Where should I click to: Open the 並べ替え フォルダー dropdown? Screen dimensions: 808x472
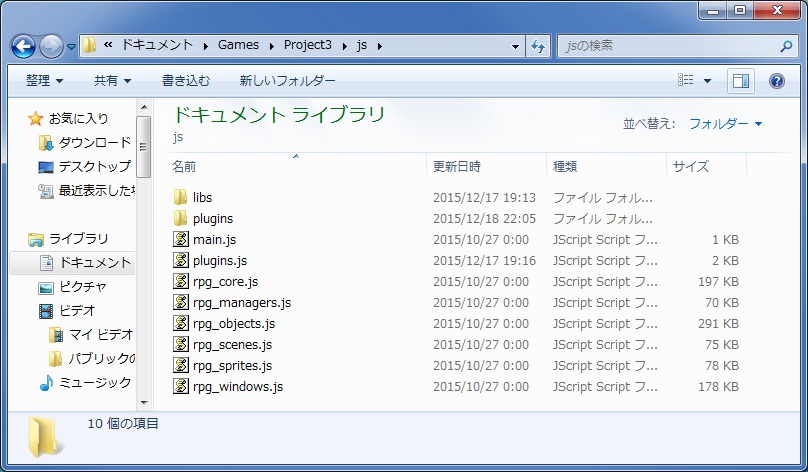[725, 124]
